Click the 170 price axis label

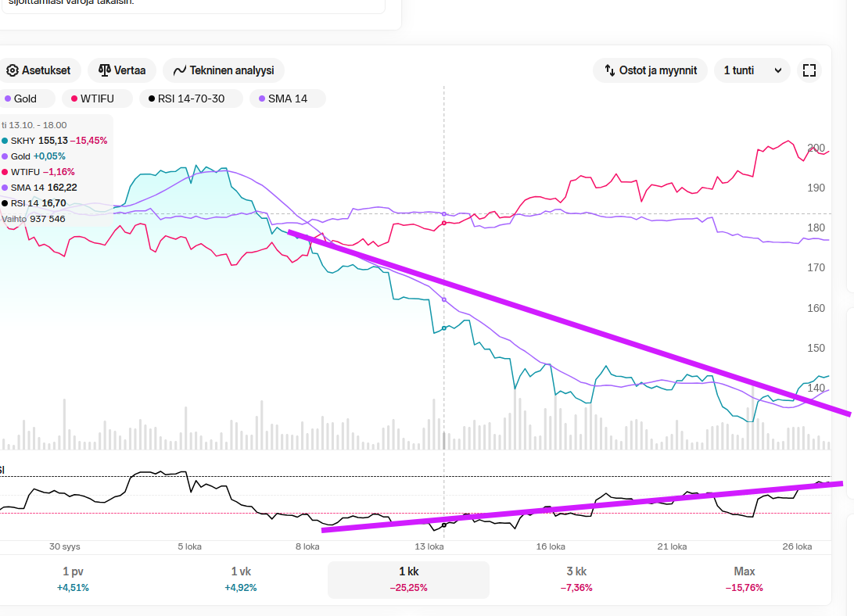816,267
